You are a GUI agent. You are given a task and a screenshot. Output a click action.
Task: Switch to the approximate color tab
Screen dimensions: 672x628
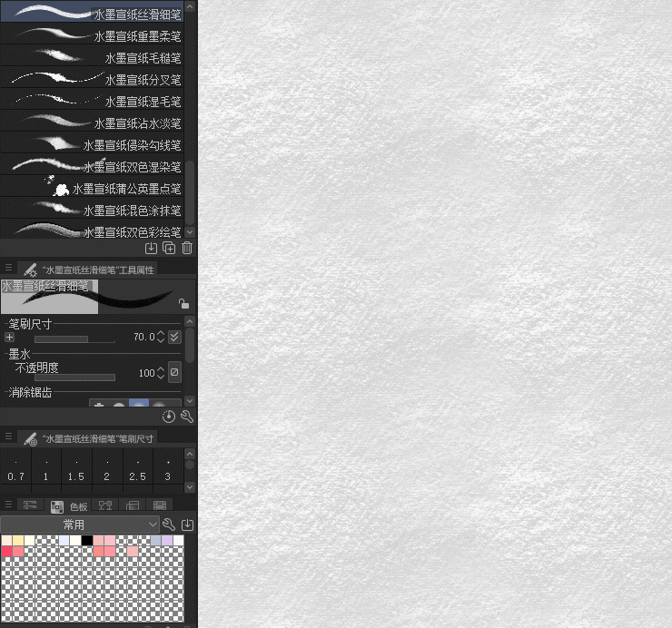tap(133, 505)
